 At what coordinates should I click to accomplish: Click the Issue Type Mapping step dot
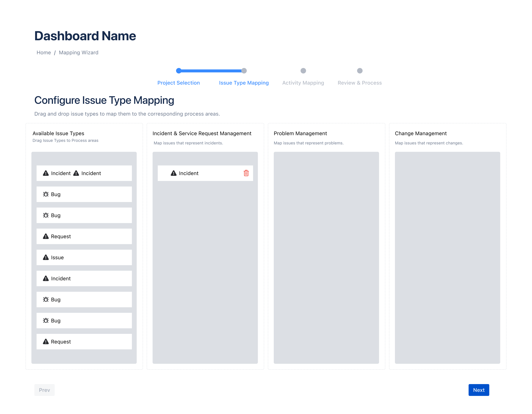(244, 71)
